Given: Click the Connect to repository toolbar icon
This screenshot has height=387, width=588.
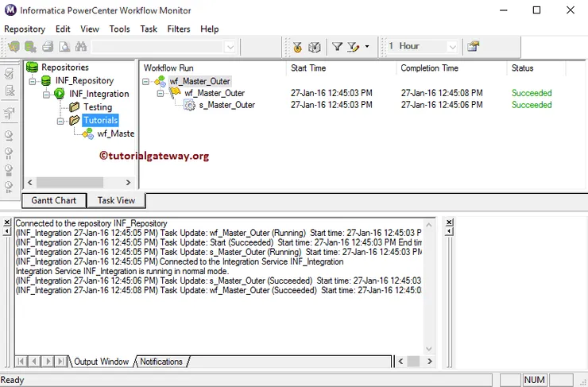Looking at the screenshot, I should coord(14,47).
